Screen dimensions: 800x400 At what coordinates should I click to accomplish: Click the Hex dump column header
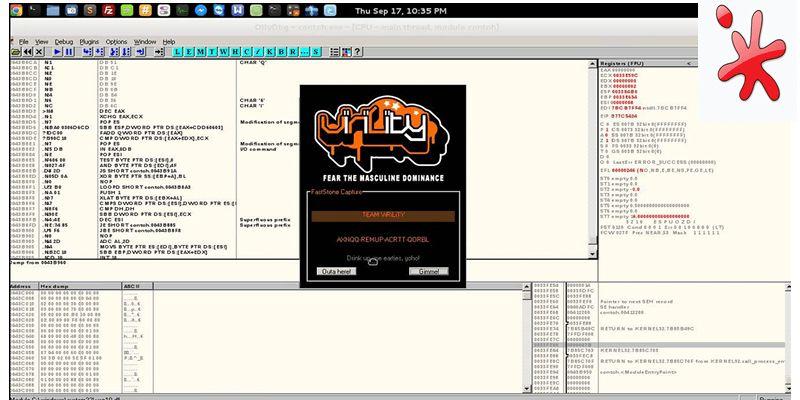click(81, 286)
